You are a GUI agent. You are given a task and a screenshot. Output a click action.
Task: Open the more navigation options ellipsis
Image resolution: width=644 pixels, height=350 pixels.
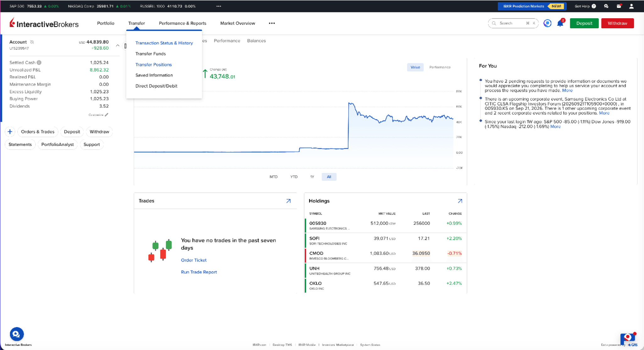[272, 23]
